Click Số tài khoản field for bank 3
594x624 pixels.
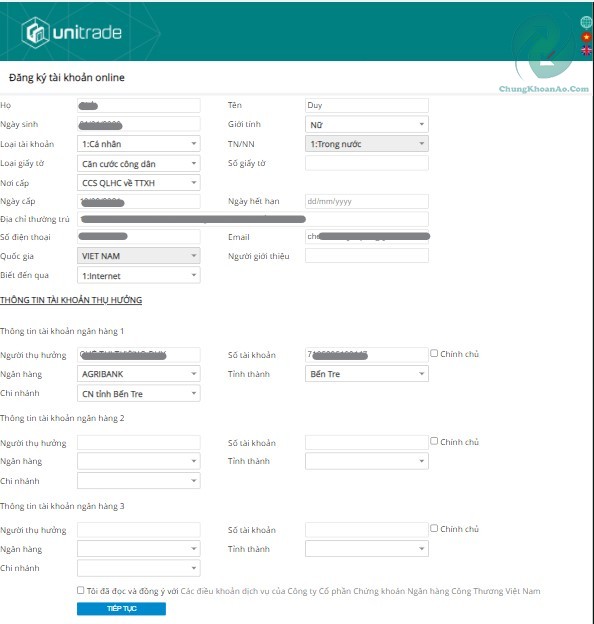pos(367,530)
